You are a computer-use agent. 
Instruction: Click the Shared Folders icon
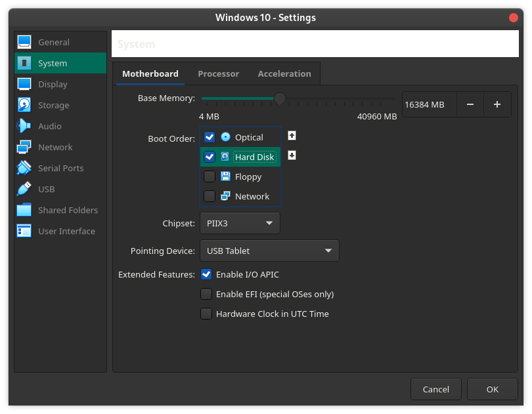tap(24, 210)
